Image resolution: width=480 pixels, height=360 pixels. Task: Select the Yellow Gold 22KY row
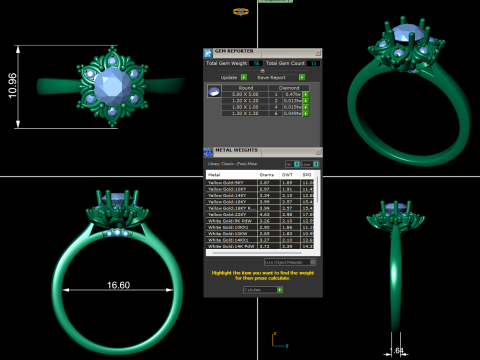click(260, 214)
